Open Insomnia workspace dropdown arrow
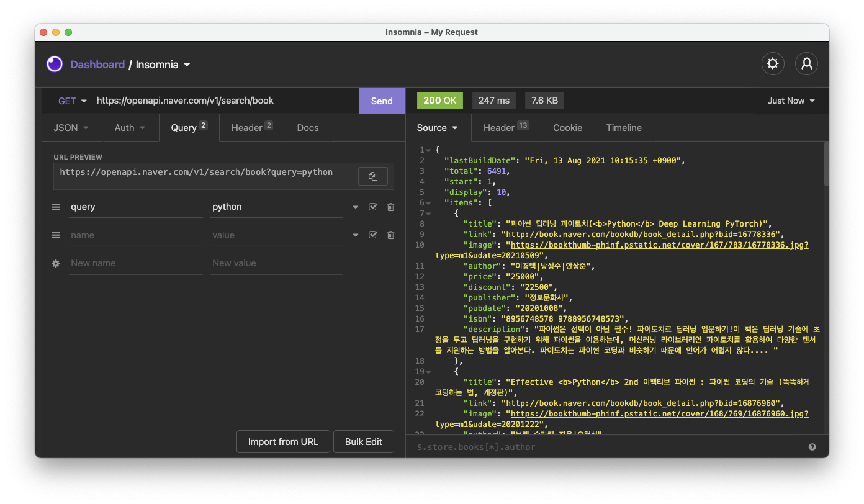The height and width of the screenshot is (504, 864). click(187, 65)
